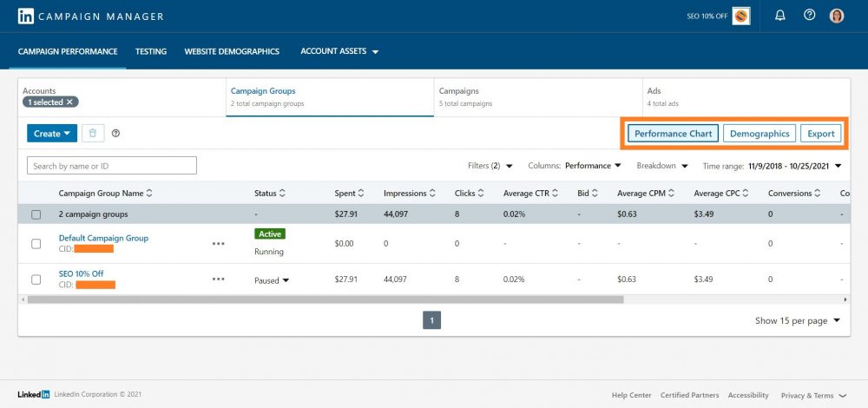Switch to Testing tab

tap(150, 51)
